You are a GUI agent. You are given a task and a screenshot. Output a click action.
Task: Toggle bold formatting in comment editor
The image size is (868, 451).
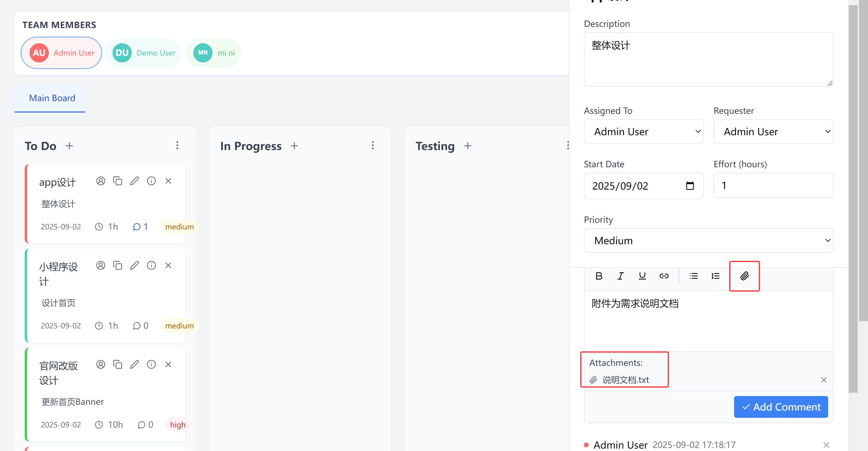point(599,276)
